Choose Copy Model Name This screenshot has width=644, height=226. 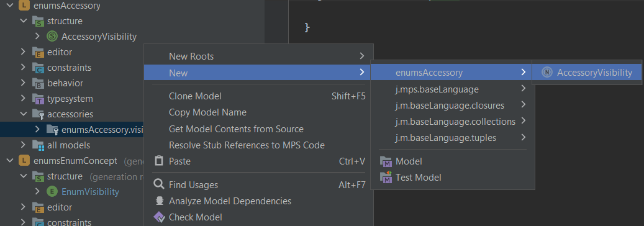[x=258, y=112]
